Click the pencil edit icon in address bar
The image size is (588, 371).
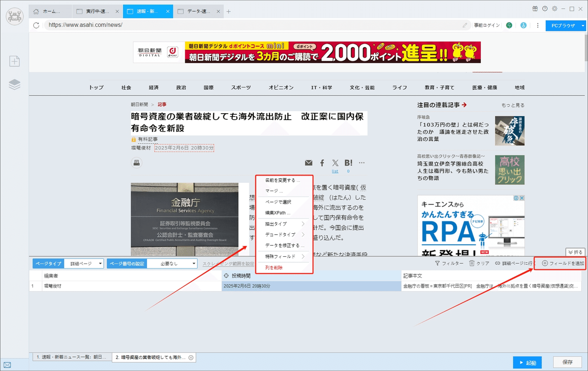(465, 25)
